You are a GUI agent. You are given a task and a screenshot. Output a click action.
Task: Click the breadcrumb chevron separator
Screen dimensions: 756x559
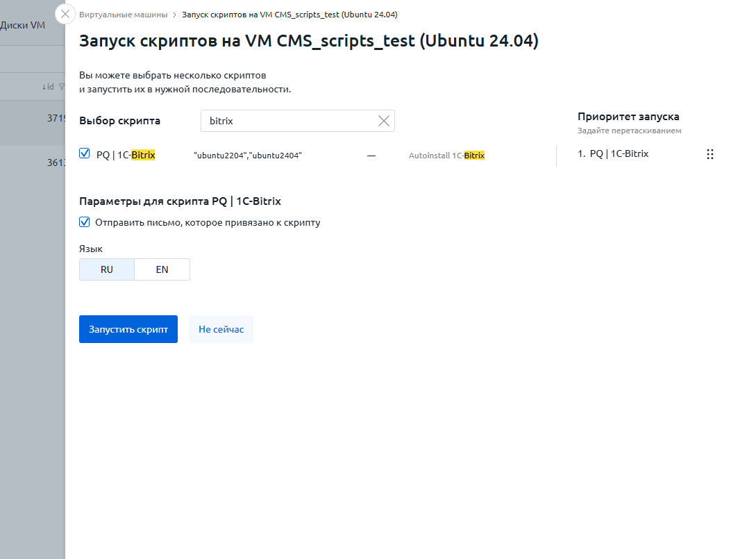point(174,15)
